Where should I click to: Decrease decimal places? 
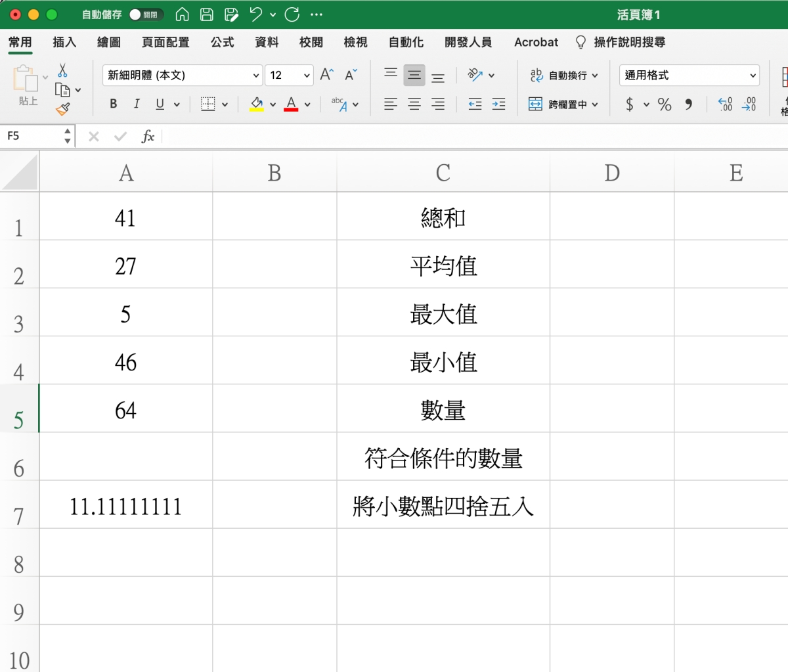(x=749, y=104)
